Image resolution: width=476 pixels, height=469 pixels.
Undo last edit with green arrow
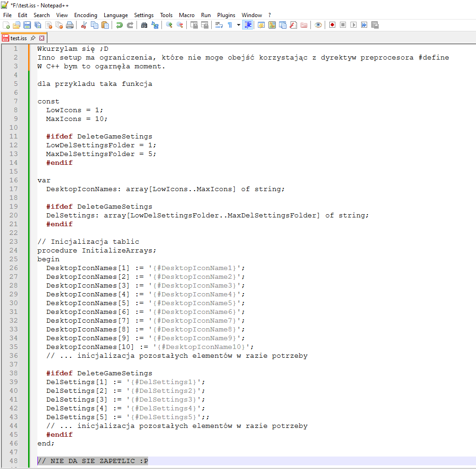click(x=119, y=25)
